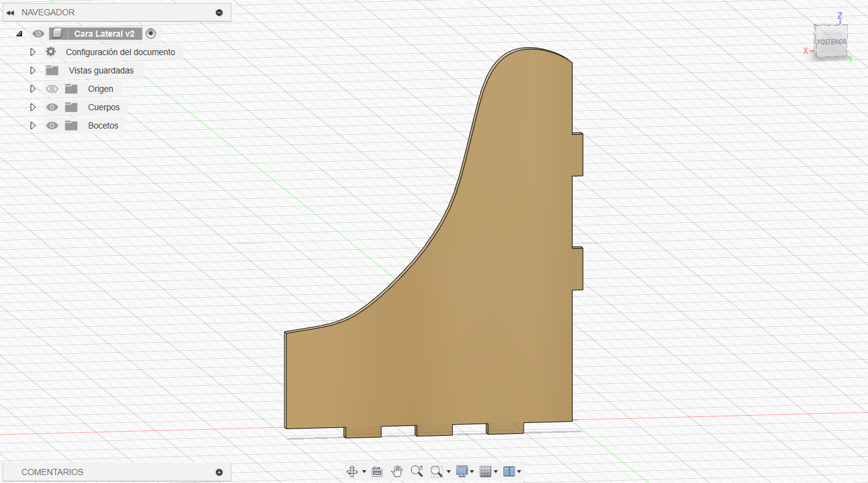This screenshot has height=483, width=868.
Task: Click the COMENTARIOS panel title
Action: tap(53, 472)
